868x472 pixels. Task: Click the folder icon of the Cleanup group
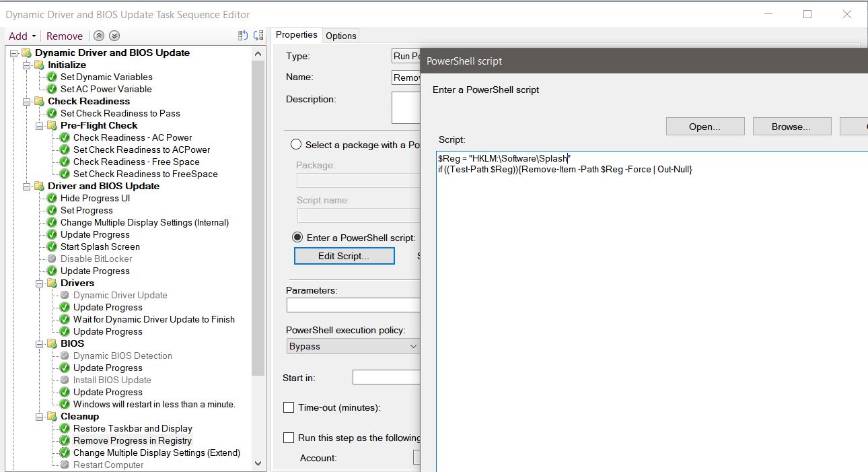[52, 417]
